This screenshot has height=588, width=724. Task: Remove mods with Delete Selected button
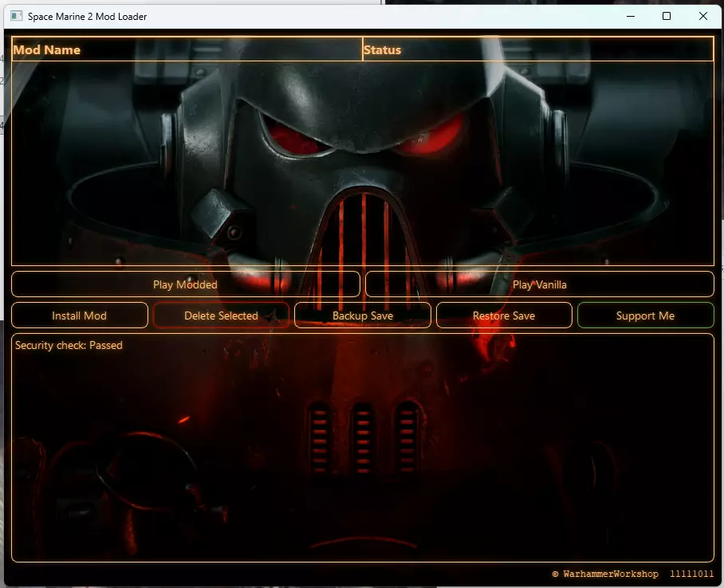[221, 316]
